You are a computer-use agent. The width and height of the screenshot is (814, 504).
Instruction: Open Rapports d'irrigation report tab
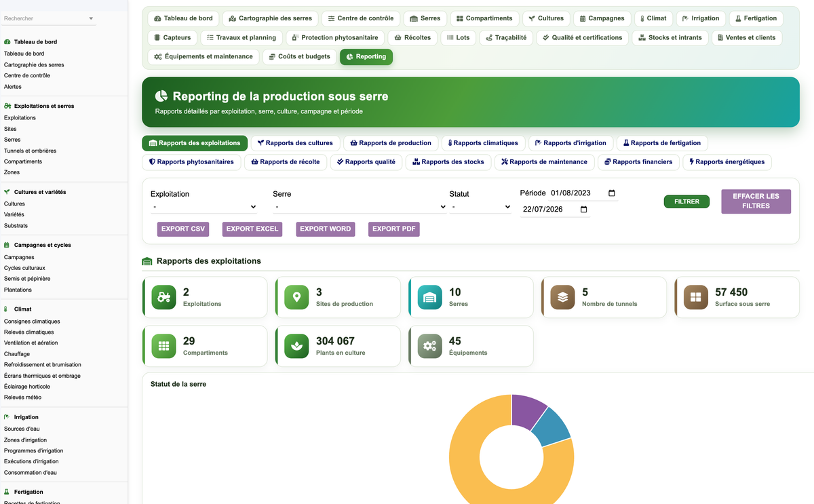point(570,143)
